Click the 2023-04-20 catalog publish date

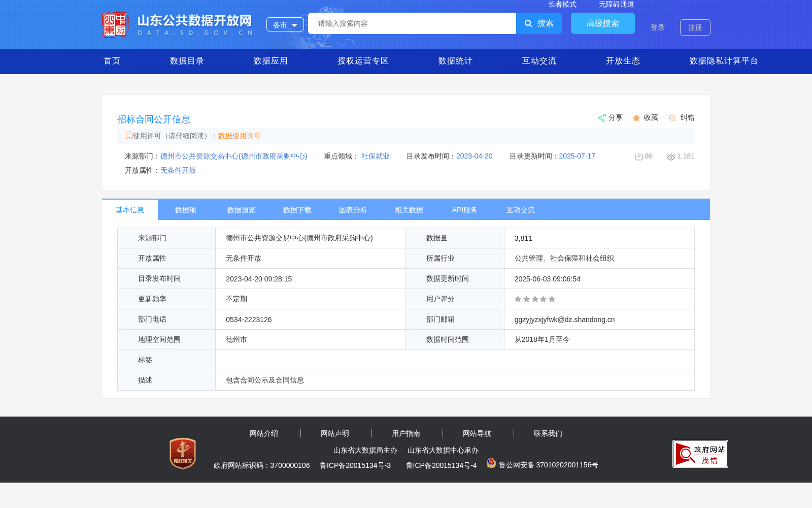475,156
